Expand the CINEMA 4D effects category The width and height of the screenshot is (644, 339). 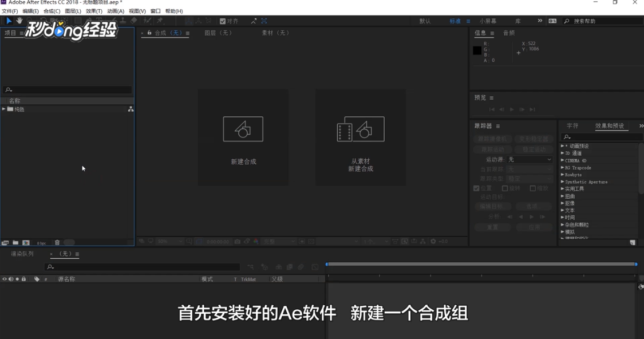563,160
